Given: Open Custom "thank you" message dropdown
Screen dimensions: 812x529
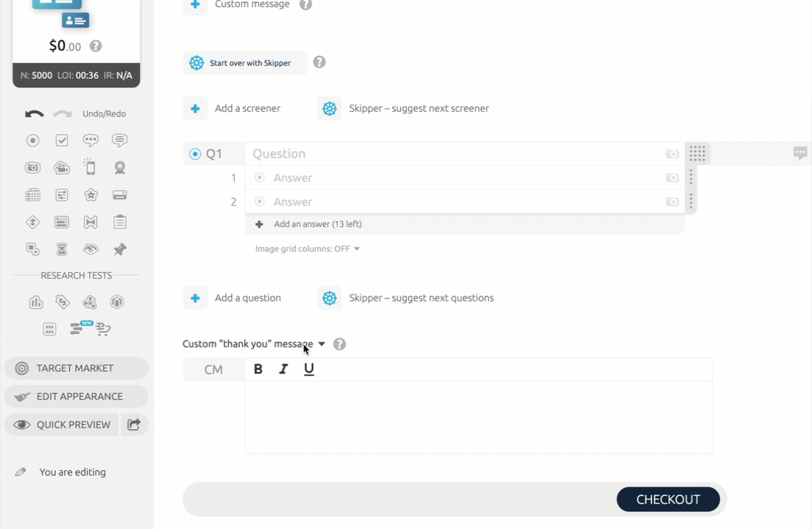Looking at the screenshot, I should (321, 344).
